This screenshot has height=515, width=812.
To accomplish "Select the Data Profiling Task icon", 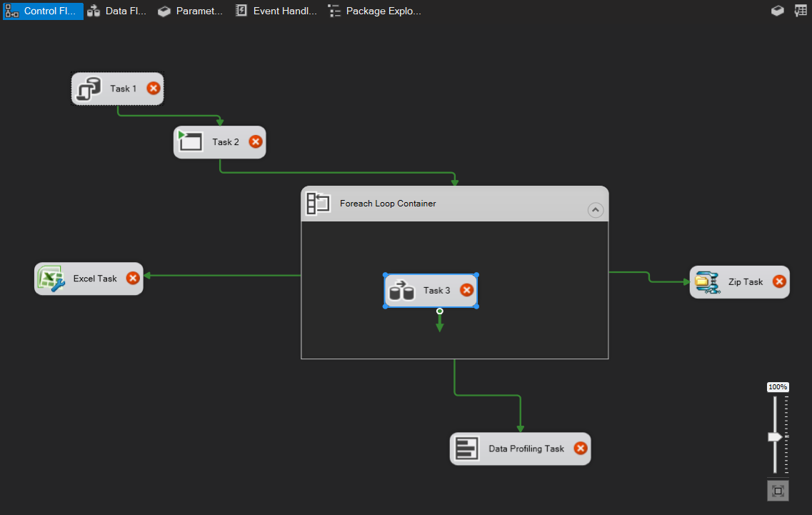I will 468,449.
